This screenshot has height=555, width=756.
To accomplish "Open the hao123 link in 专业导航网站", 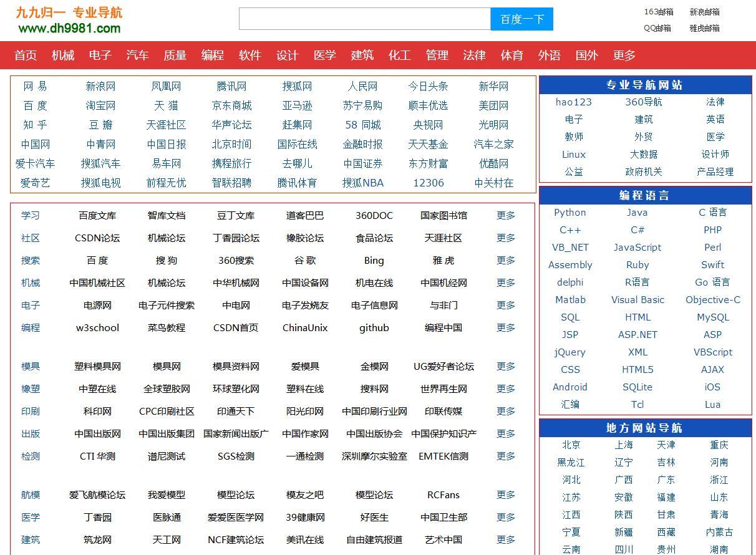I will pos(574,102).
